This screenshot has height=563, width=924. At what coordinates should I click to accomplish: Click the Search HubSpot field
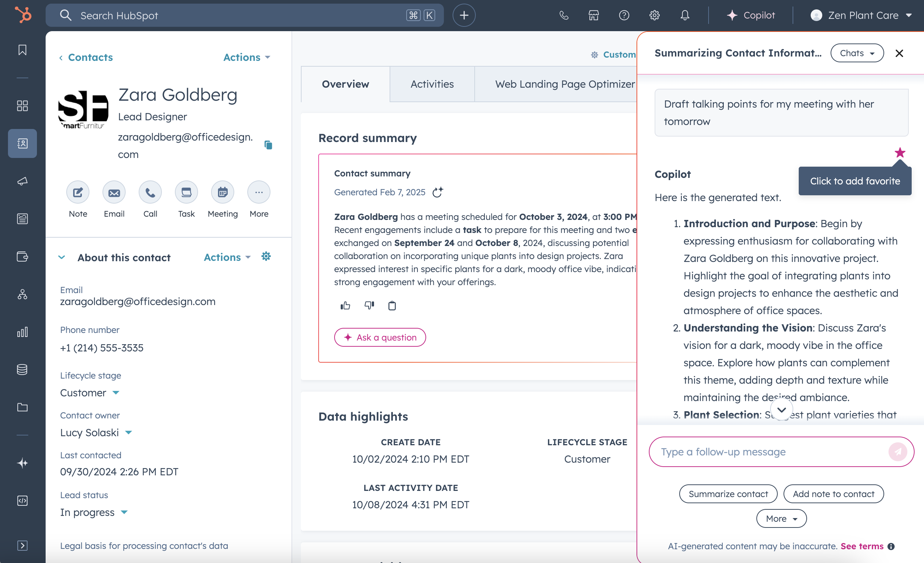pos(244,15)
